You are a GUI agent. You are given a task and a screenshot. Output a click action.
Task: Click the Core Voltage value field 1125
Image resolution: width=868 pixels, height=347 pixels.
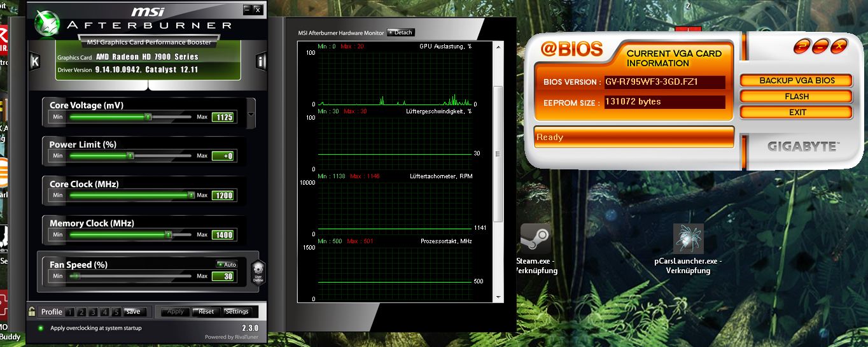[223, 117]
